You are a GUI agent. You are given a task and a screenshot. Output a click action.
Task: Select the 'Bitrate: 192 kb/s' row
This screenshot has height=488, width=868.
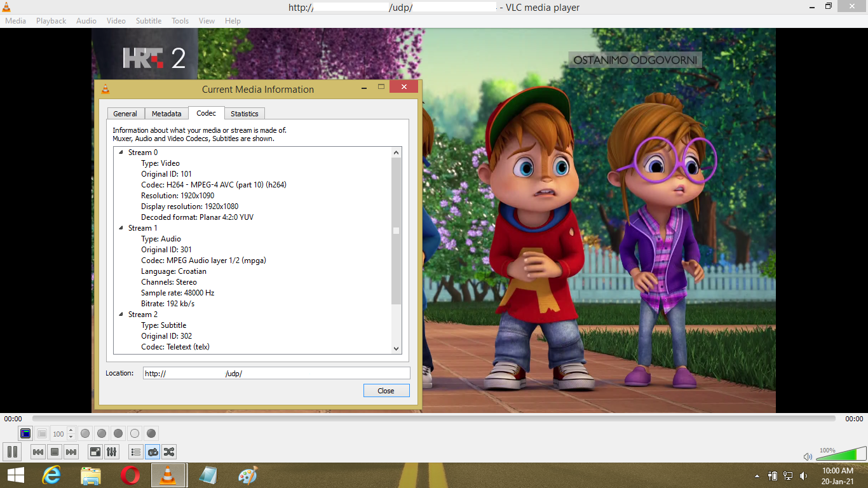tap(168, 304)
